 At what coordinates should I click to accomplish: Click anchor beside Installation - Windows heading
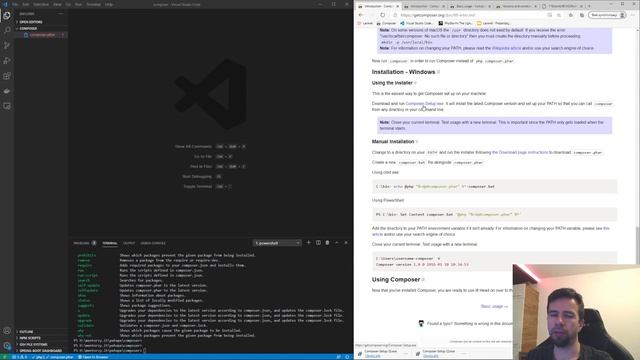[439, 72]
